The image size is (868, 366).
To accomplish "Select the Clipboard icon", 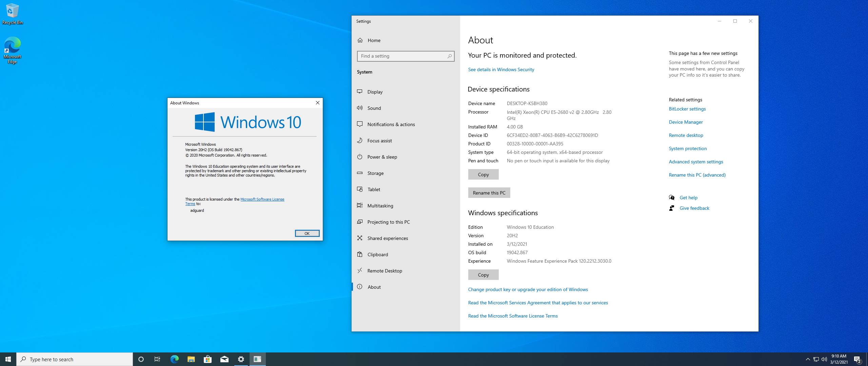I will [360, 254].
